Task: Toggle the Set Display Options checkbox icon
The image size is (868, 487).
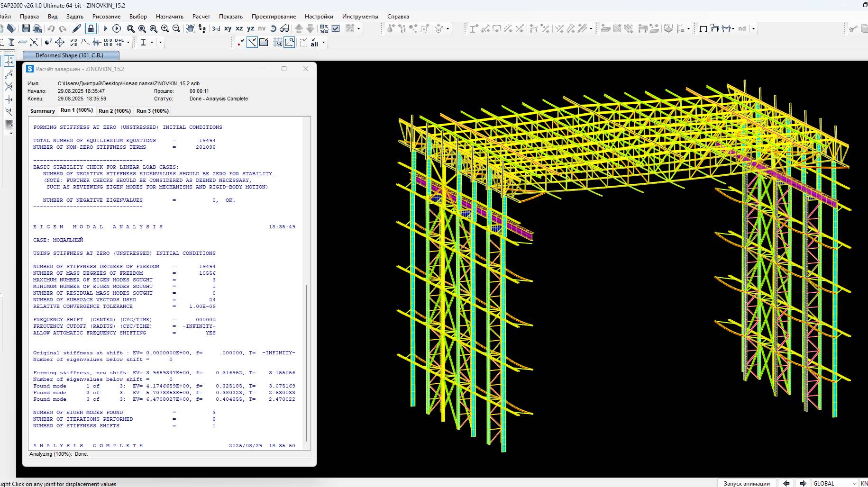Action: coord(336,29)
